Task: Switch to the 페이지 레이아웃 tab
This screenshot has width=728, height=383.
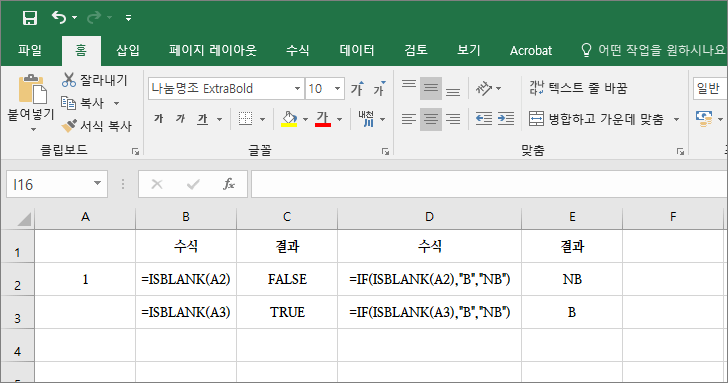Action: coord(213,50)
